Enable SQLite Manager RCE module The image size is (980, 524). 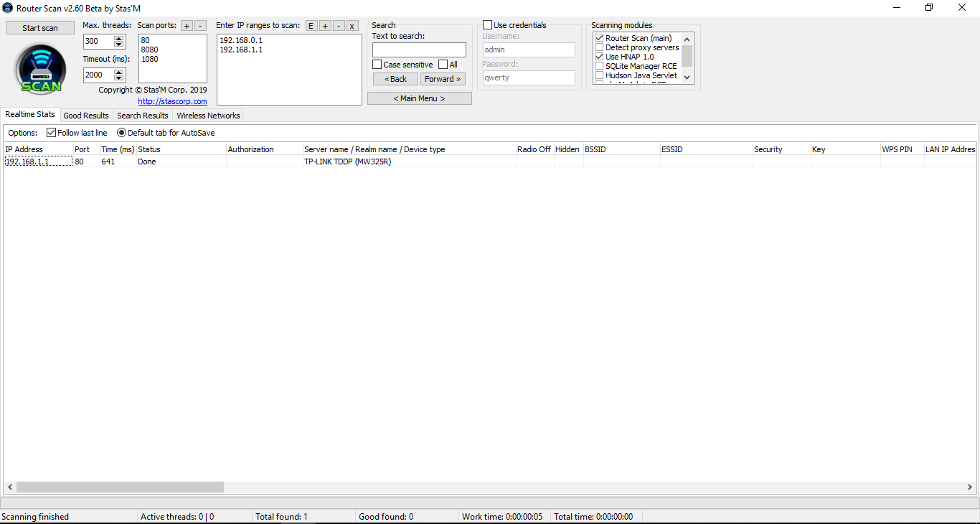pos(600,66)
